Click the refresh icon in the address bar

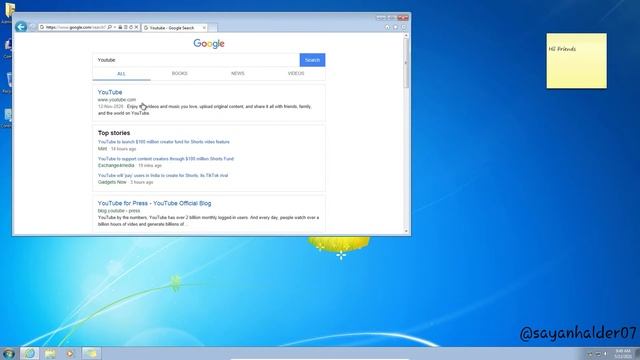(131, 27)
